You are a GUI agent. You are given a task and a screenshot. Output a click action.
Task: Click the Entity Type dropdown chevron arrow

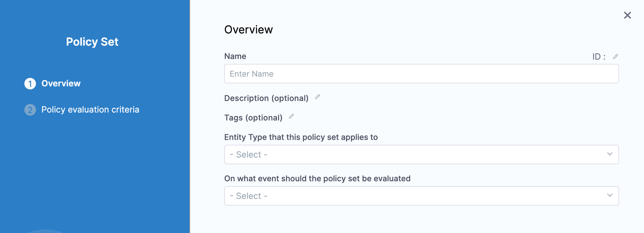pyautogui.click(x=610, y=154)
